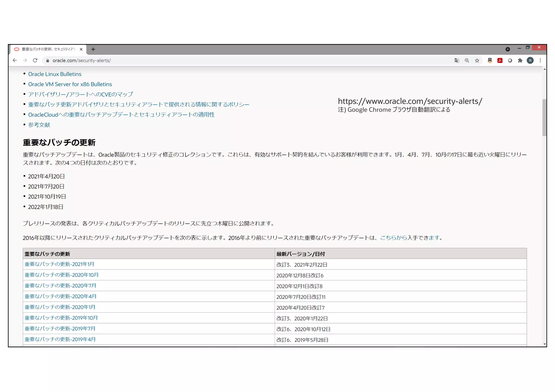The image size is (555, 392).
Task: Open 重要なパッチの更新-2021年1月
Action: [x=59, y=264]
